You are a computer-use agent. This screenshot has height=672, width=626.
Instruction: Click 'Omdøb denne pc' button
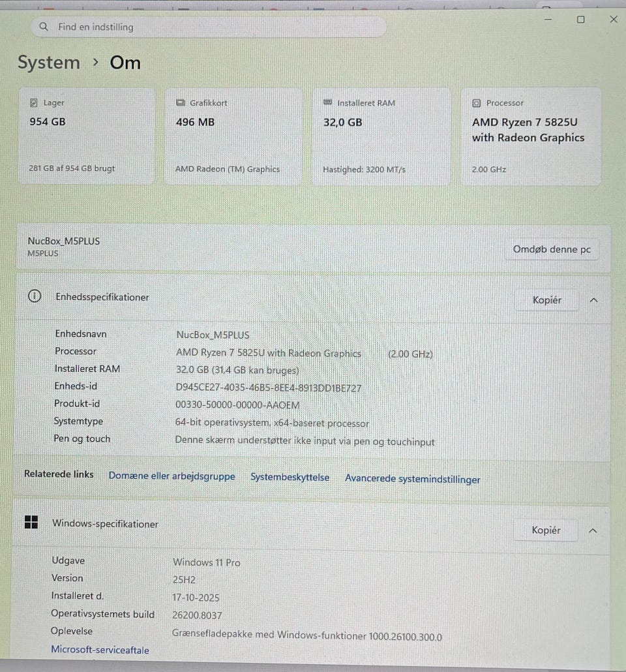click(552, 249)
